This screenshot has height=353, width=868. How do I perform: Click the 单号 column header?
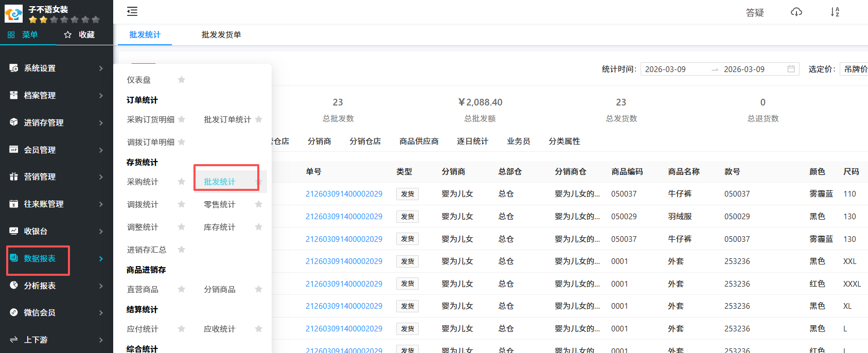click(313, 171)
